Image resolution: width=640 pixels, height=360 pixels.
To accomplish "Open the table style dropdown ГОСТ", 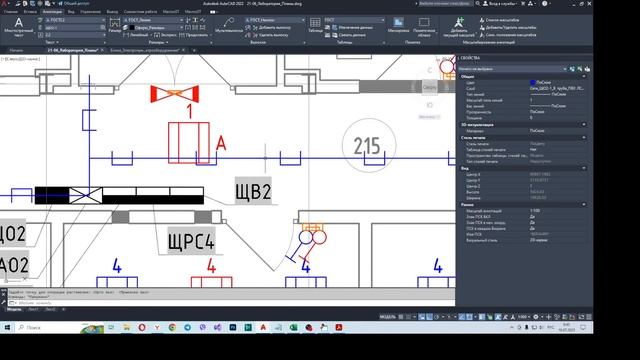I will pyautogui.click(x=354, y=20).
